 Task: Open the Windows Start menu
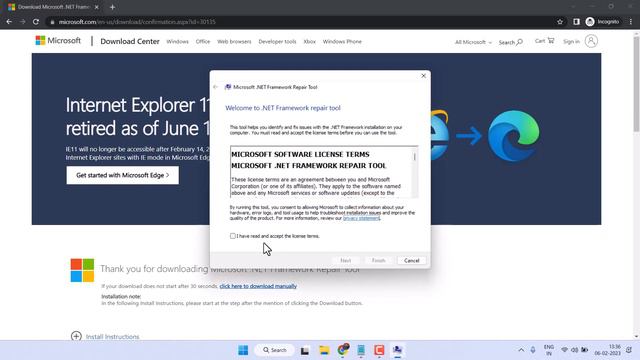(x=243, y=350)
